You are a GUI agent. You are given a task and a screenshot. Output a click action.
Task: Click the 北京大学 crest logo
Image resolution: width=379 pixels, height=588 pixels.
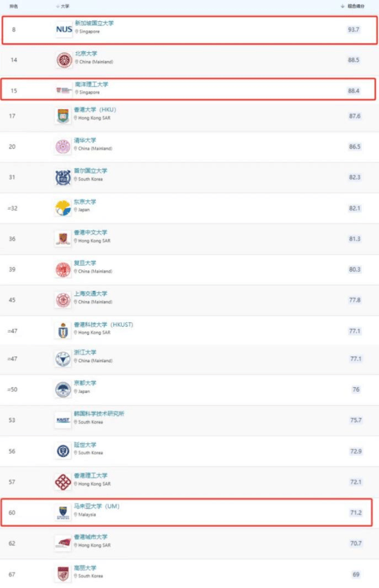click(64, 60)
